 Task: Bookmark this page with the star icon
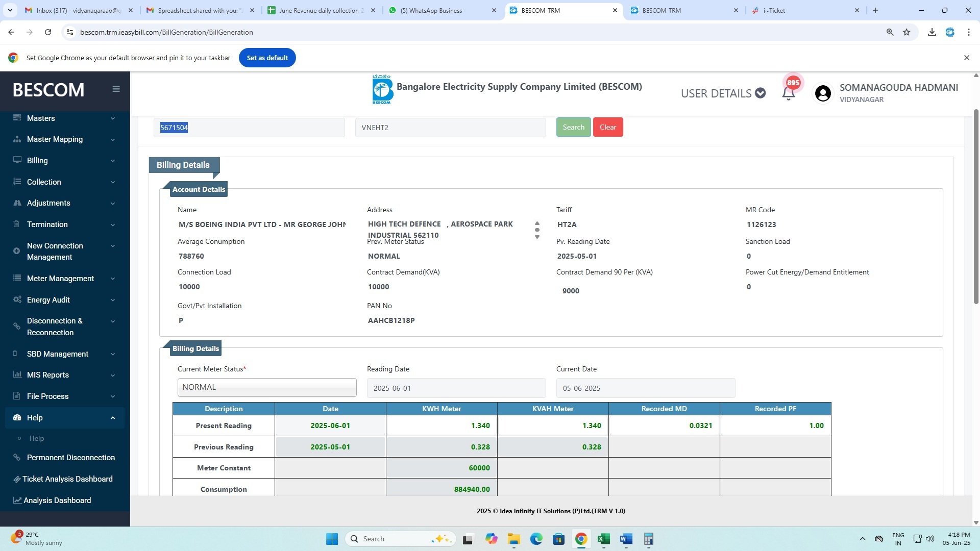pos(906,32)
